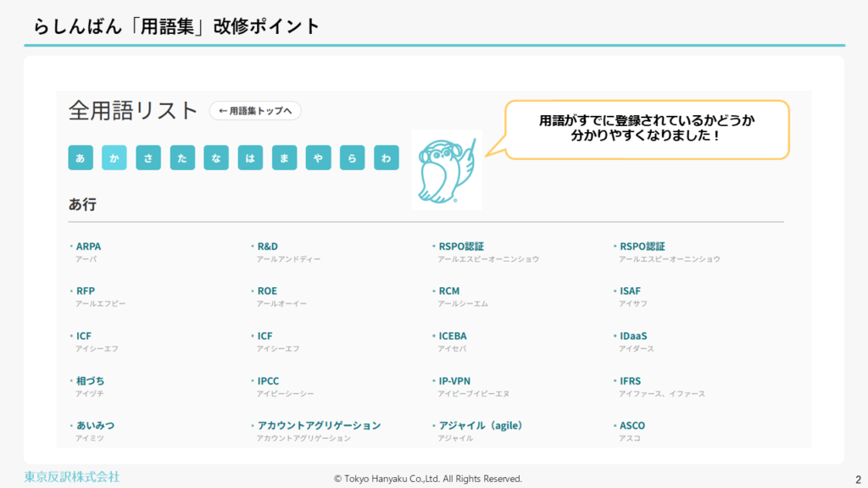Jump to the や index button
This screenshot has height=488, width=868.
pos(319,158)
